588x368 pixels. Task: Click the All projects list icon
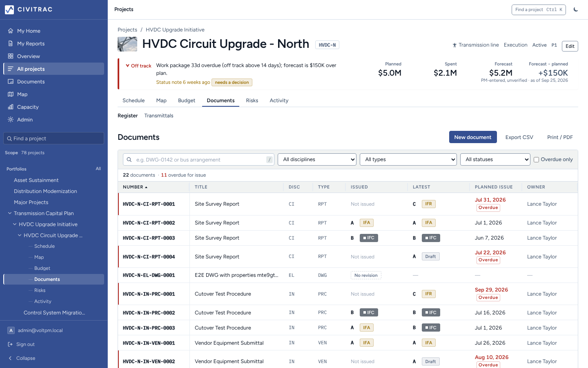click(x=11, y=69)
